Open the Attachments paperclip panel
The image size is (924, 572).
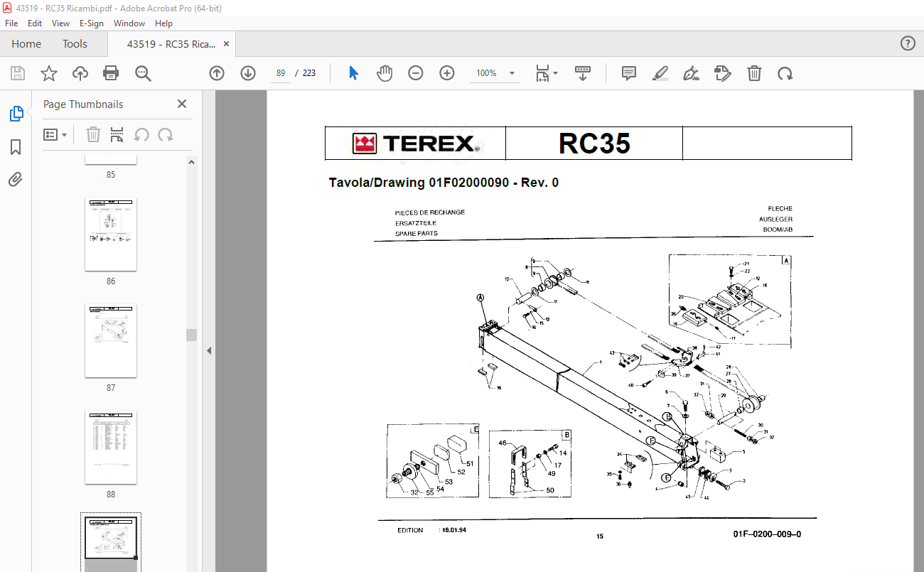[x=16, y=179]
